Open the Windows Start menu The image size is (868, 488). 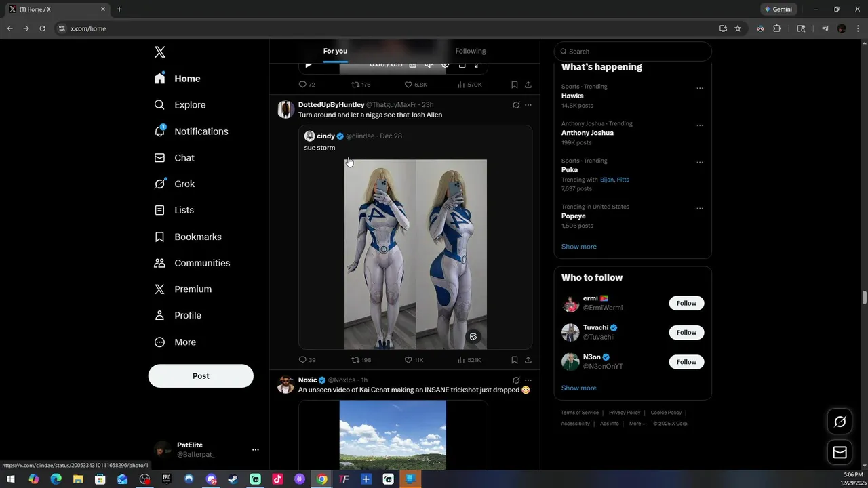tap(11, 479)
